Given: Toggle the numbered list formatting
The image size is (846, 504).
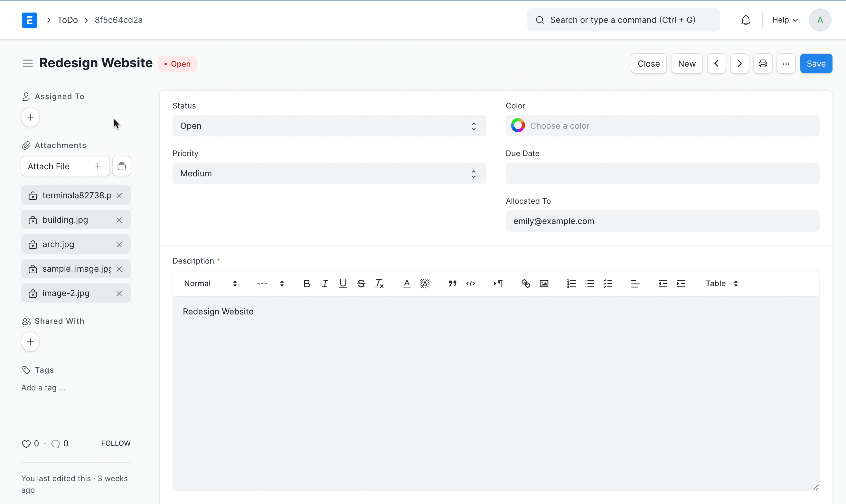Looking at the screenshot, I should click(x=571, y=284).
